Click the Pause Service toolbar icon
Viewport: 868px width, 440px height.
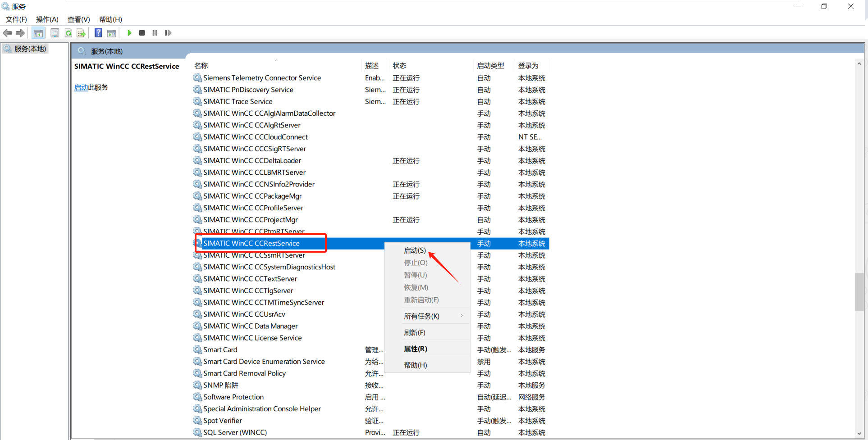[x=155, y=33]
